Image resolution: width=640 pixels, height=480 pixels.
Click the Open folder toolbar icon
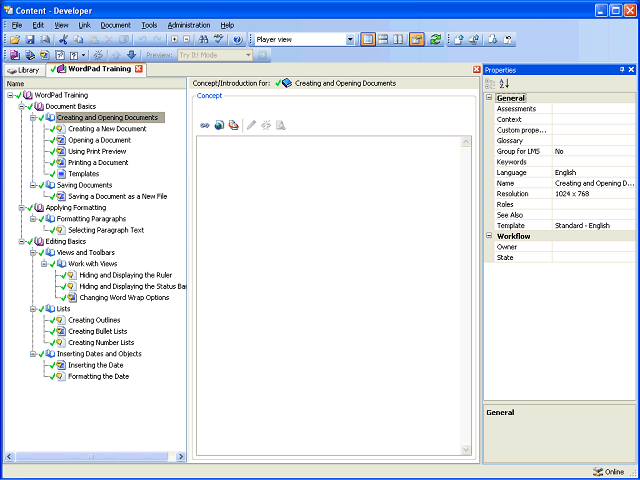click(15, 40)
